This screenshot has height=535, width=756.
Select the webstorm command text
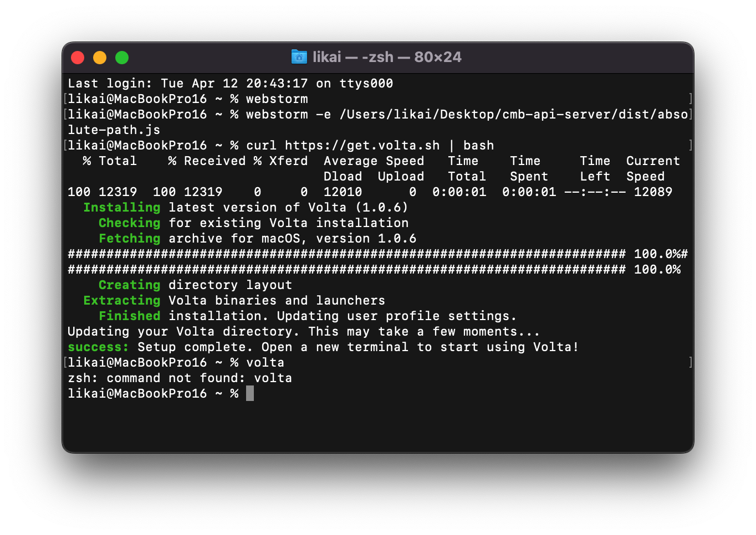(276, 99)
